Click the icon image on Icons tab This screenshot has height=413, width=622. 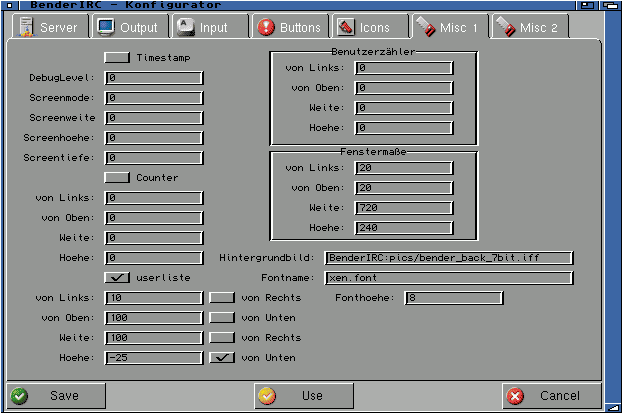click(346, 27)
